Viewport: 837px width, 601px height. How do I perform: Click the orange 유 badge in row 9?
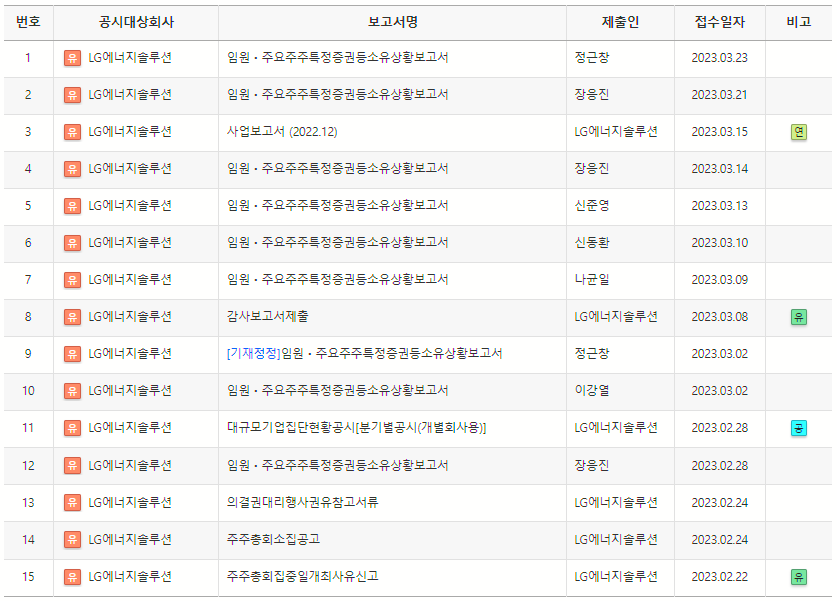pyautogui.click(x=72, y=354)
